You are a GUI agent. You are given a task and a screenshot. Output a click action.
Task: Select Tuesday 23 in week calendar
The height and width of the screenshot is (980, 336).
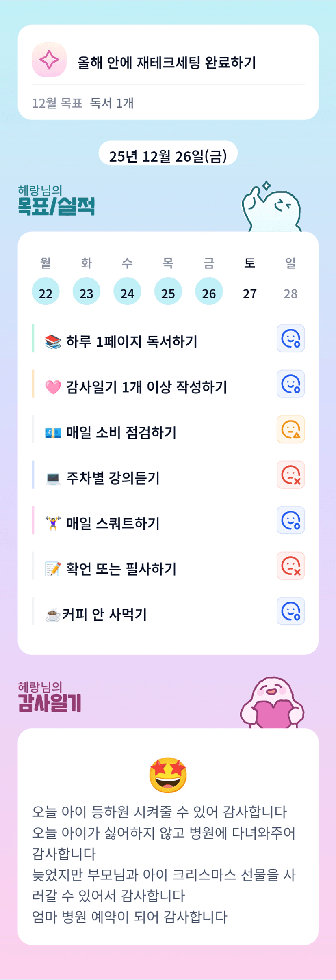(87, 292)
